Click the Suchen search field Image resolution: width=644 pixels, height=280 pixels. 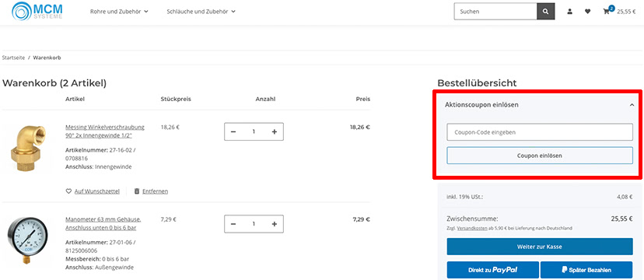495,12
